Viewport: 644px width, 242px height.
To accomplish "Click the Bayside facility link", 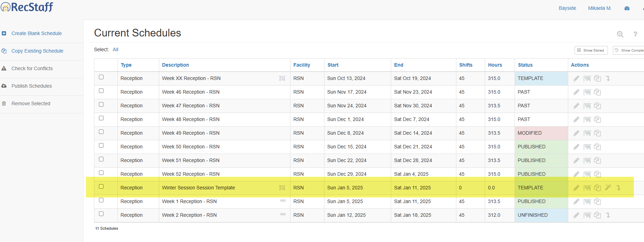I will (x=567, y=8).
